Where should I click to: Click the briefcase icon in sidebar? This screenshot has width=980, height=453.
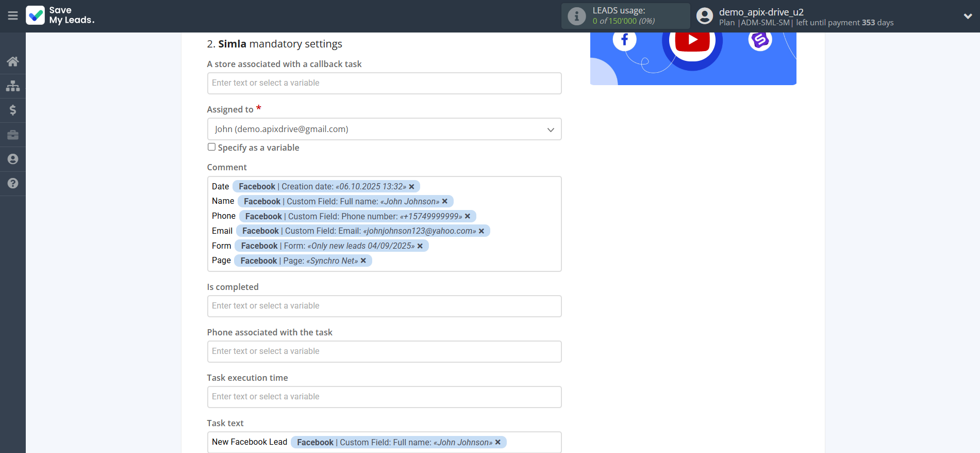tap(13, 135)
